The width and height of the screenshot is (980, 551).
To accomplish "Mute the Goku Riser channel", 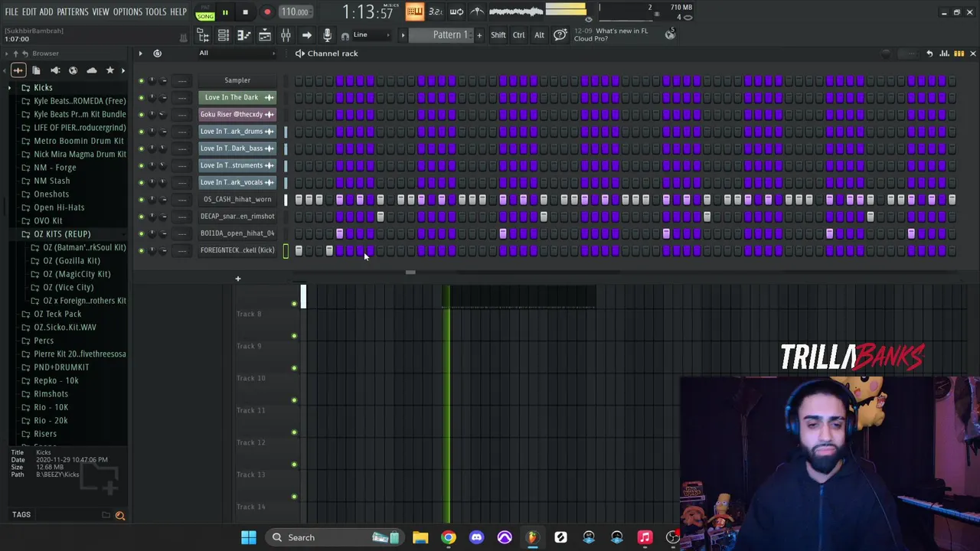I will point(141,115).
